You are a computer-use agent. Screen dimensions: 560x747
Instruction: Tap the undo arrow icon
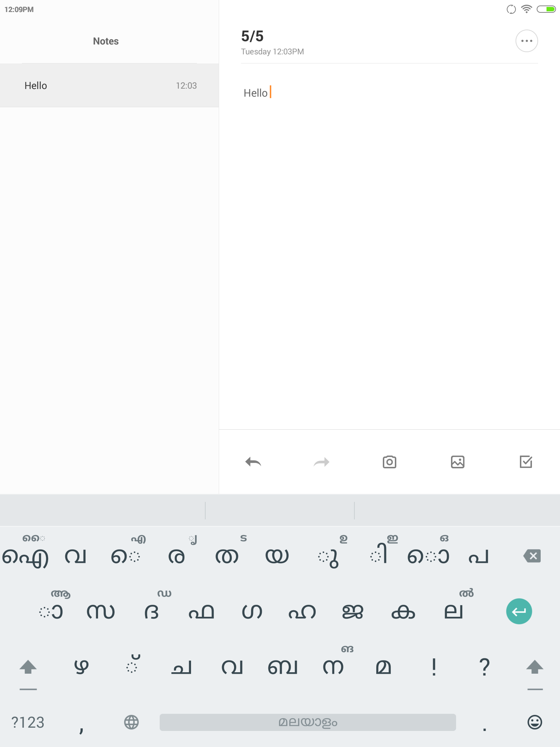coord(253,462)
